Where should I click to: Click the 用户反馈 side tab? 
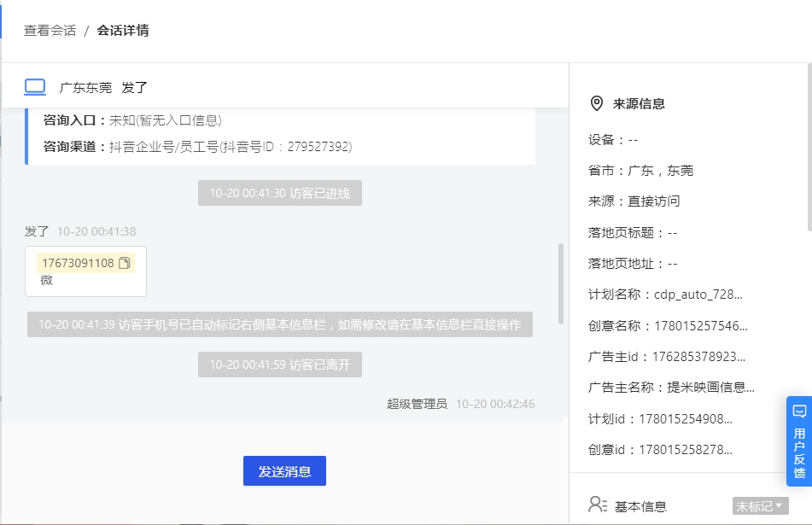coord(799,441)
